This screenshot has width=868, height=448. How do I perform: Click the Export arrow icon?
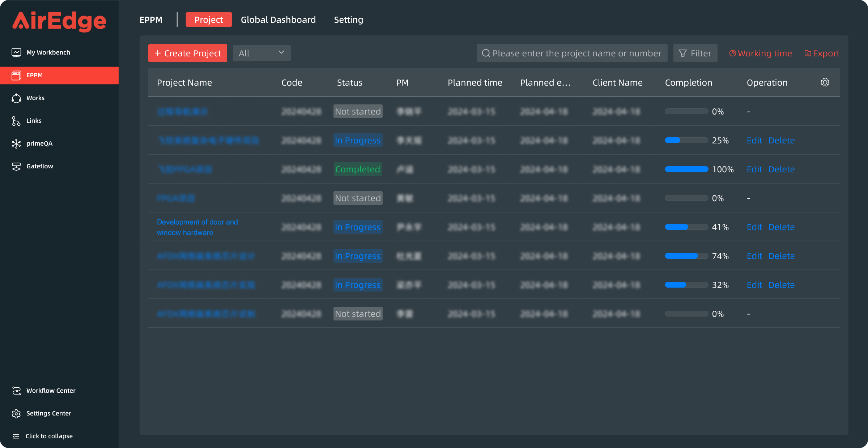pos(808,53)
